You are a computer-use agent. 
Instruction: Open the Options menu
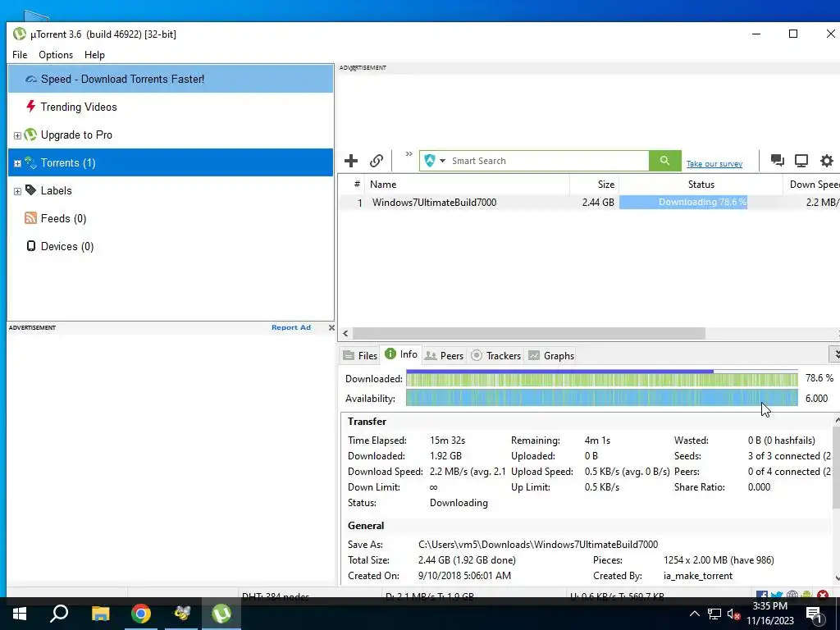56,55
